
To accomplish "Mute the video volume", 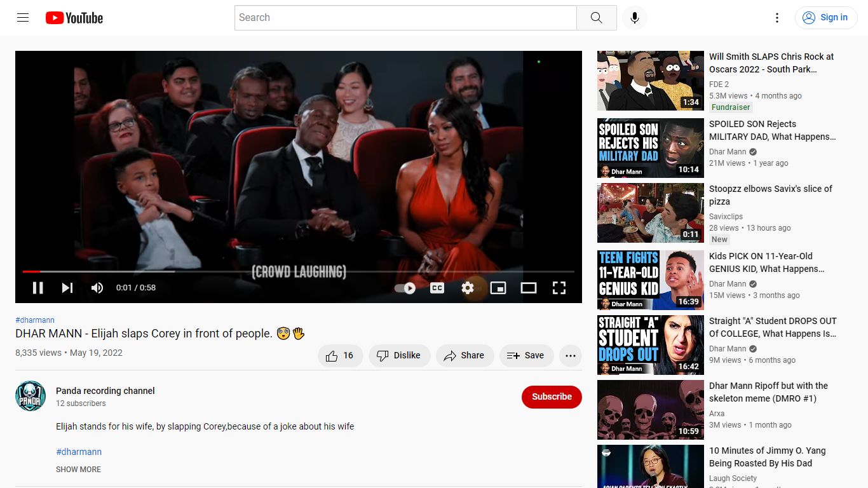I will 97,288.
